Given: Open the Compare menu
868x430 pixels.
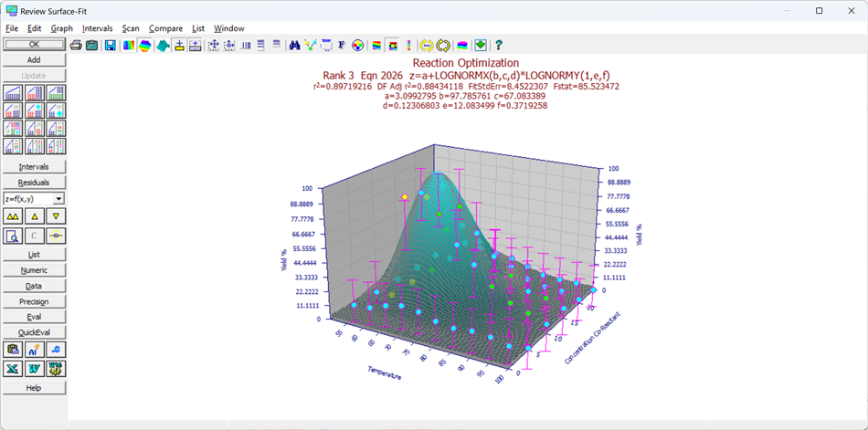Looking at the screenshot, I should (165, 28).
